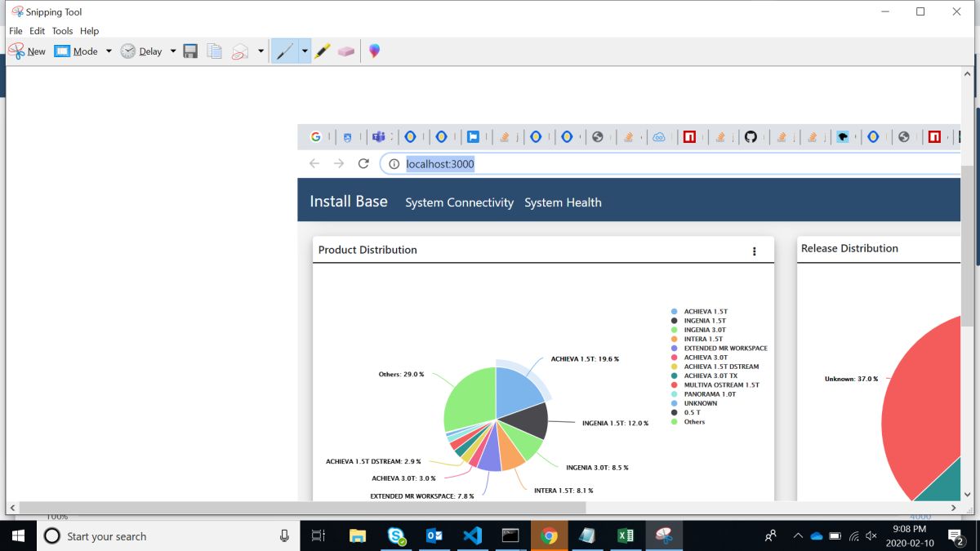The image size is (980, 551).
Task: Click the blue flag bookmark icon
Action: click(473, 137)
